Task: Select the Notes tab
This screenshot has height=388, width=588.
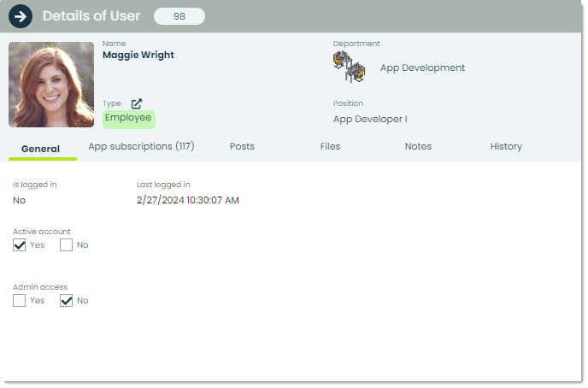Action: point(419,147)
